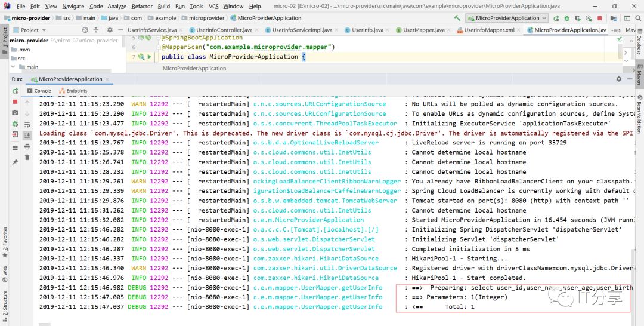Toggle the 1: Project tool window strip
This screenshot has height=326, width=644.
pyautogui.click(x=5, y=41)
